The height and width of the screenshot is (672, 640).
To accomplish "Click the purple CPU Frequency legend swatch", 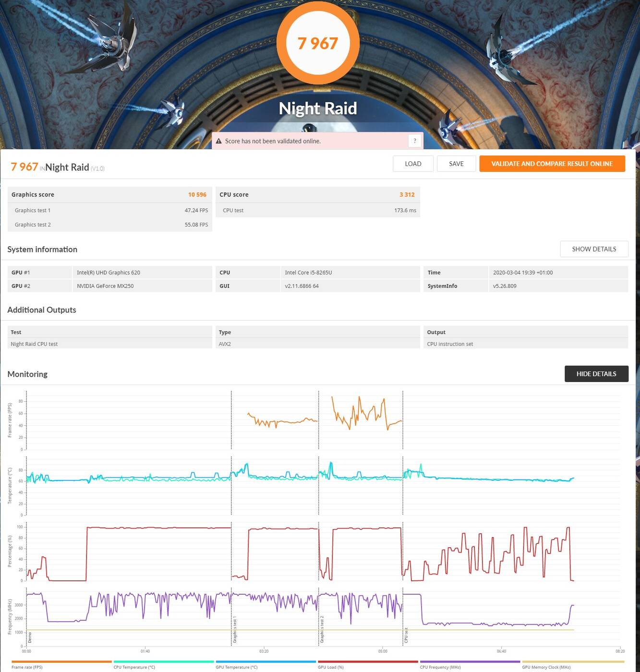I will point(470,661).
